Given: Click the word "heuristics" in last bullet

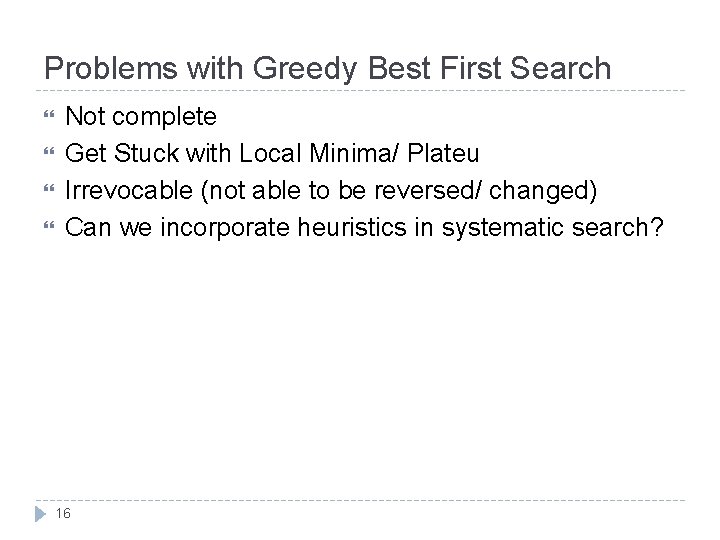Looking at the screenshot, I should pyautogui.click(x=352, y=227).
